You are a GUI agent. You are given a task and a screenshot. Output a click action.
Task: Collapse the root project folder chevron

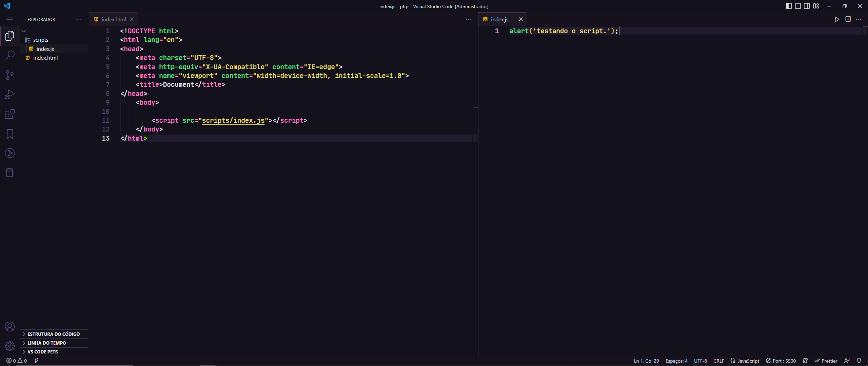pos(24,31)
